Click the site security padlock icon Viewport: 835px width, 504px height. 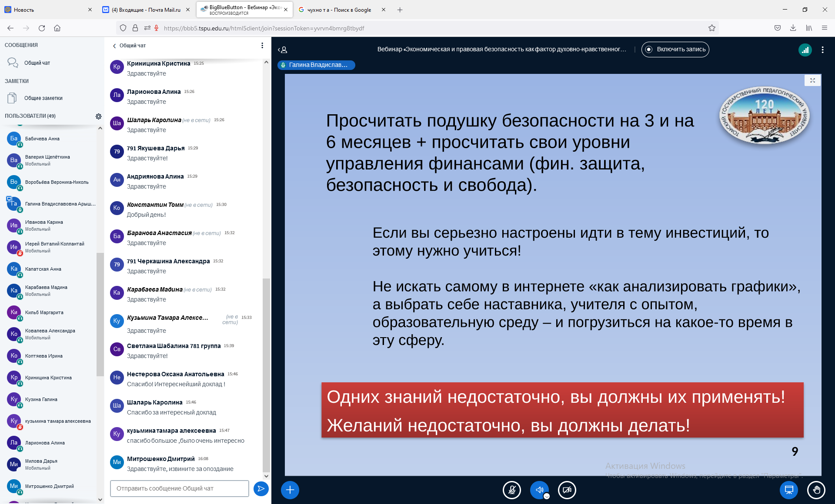click(x=135, y=28)
